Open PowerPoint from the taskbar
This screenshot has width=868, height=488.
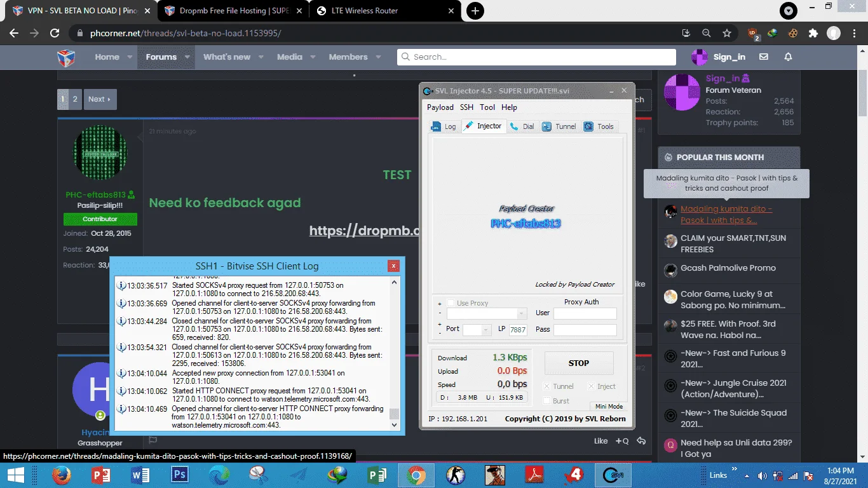click(x=101, y=475)
